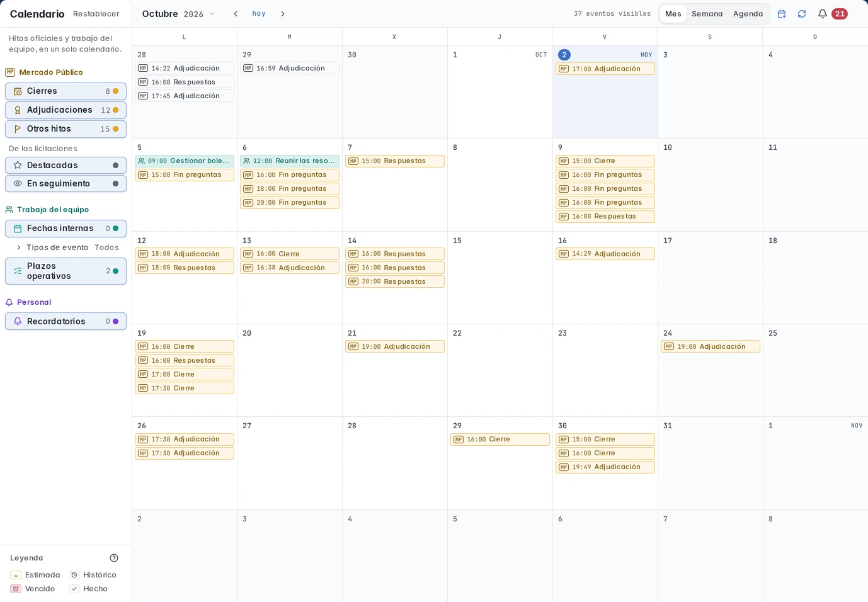
Task: Open the 19:00 Adjudicación event on day 24
Action: [710, 346]
